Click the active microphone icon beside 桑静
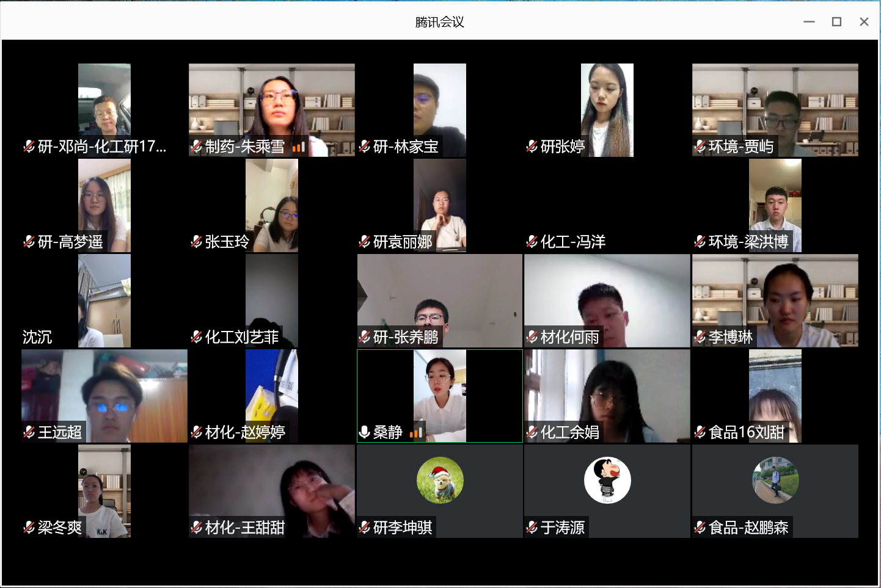The width and height of the screenshot is (881, 588). pyautogui.click(x=364, y=432)
